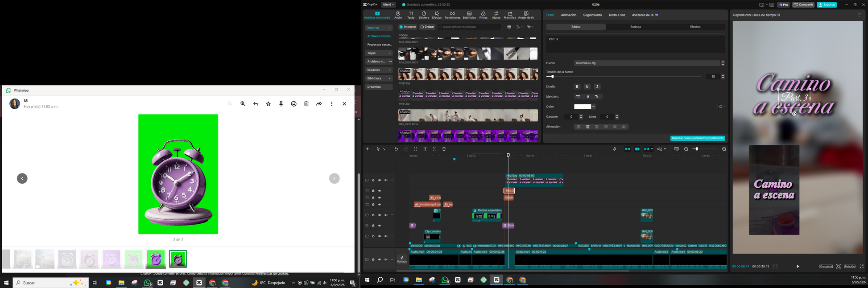Click the Tamaño de la fuente slider
This screenshot has width=868, height=288.
click(624, 77)
